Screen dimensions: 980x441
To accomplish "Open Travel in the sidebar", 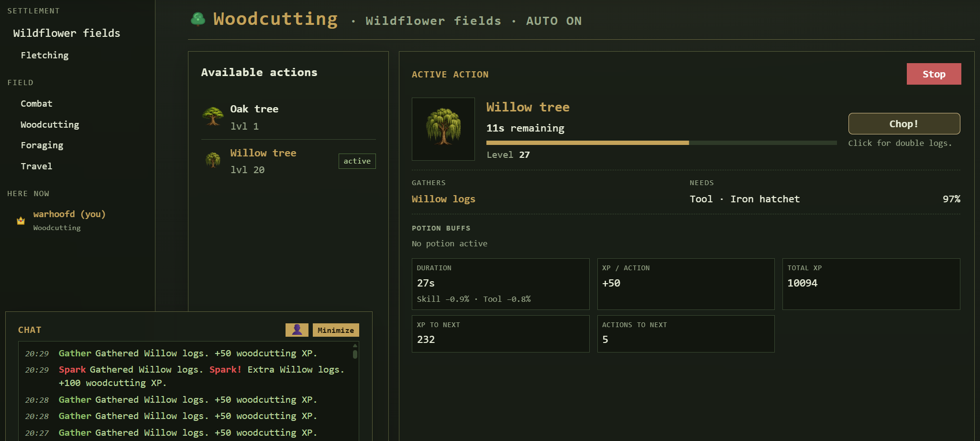I will click(36, 166).
